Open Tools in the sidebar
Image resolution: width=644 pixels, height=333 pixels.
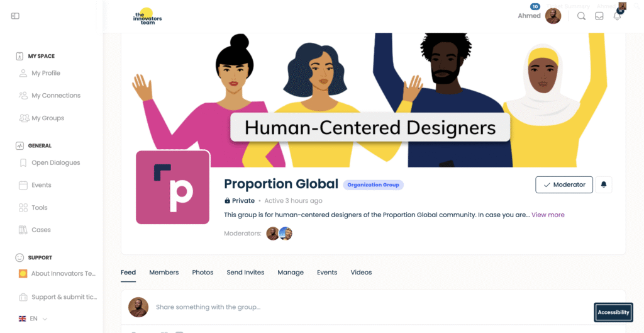(33, 208)
